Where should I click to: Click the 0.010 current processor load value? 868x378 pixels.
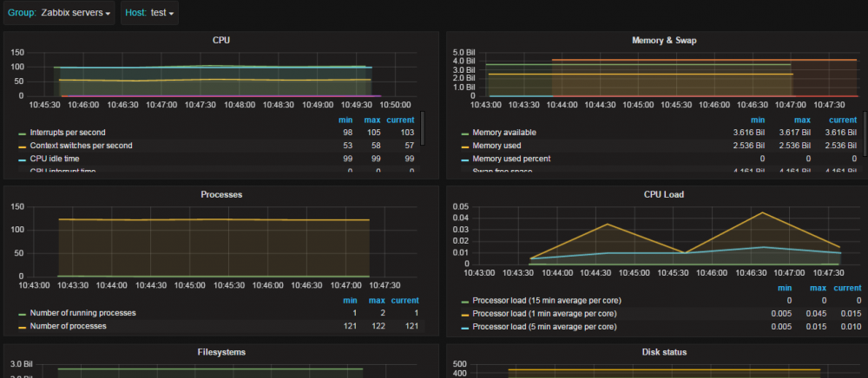(851, 327)
